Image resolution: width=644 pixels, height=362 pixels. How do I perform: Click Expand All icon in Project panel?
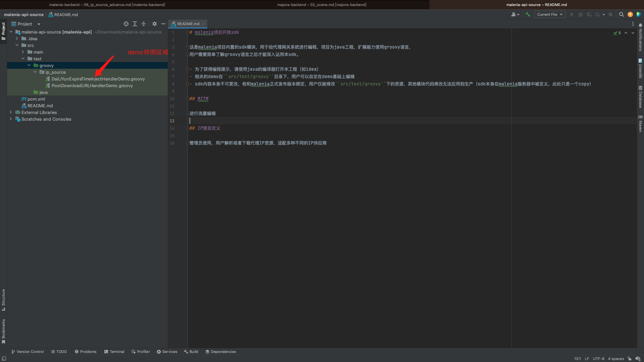(x=135, y=24)
